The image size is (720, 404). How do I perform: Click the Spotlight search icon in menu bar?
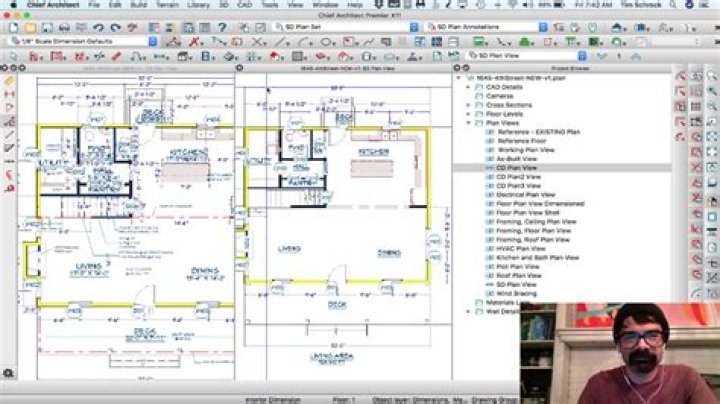coord(673,5)
